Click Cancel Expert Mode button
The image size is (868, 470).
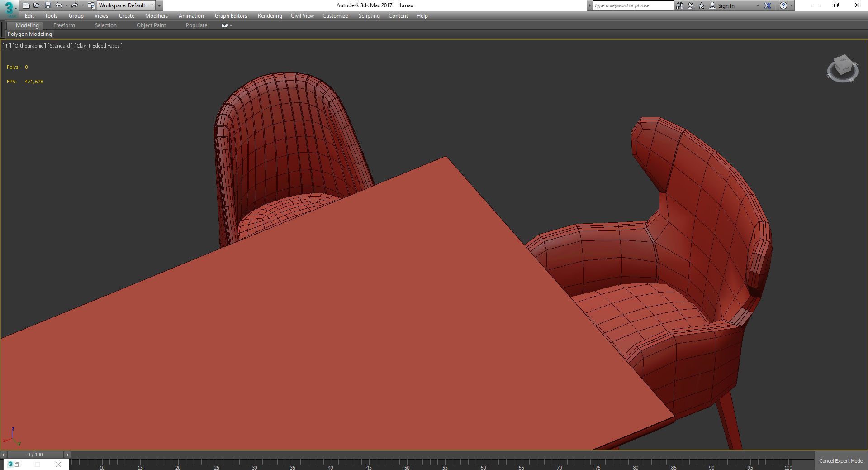pyautogui.click(x=841, y=461)
